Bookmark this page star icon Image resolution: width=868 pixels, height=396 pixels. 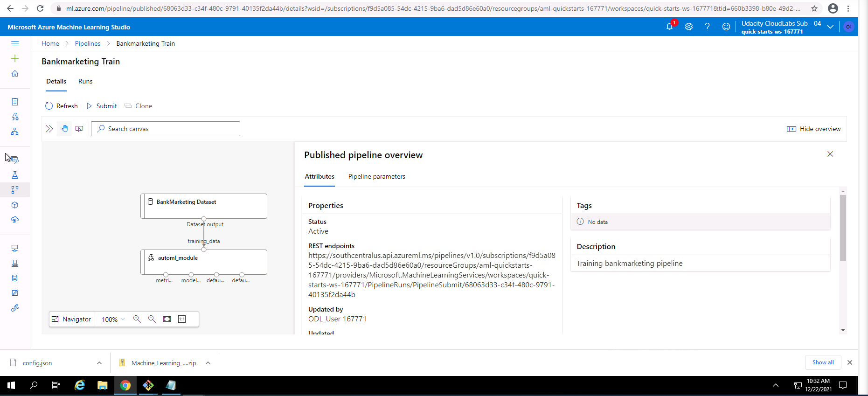pos(814,8)
